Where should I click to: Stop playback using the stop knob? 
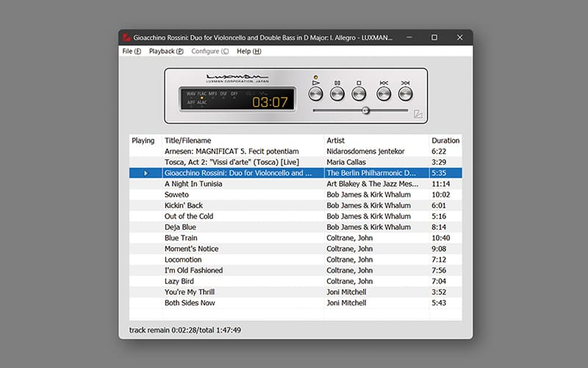tap(359, 94)
